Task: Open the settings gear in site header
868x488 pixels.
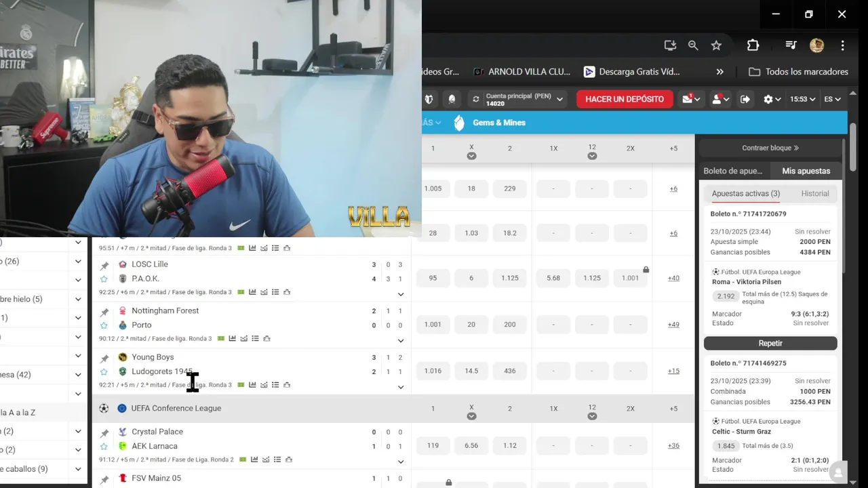Action: [768, 99]
